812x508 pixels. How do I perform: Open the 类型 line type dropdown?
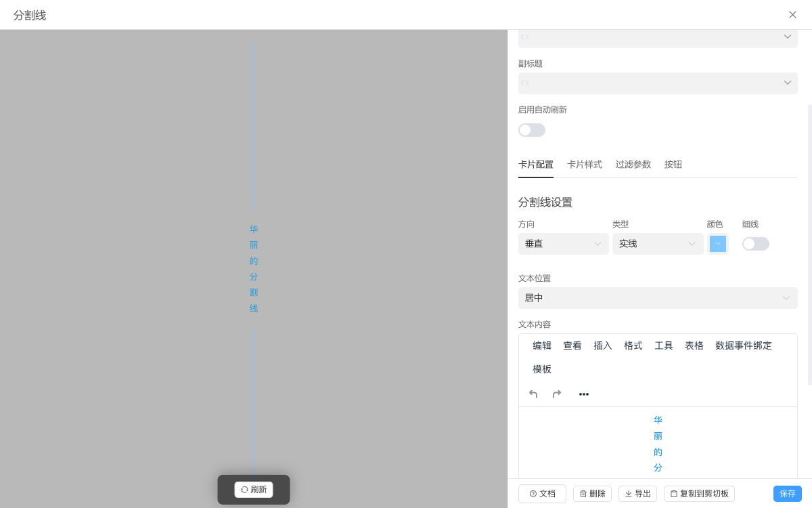coord(657,244)
